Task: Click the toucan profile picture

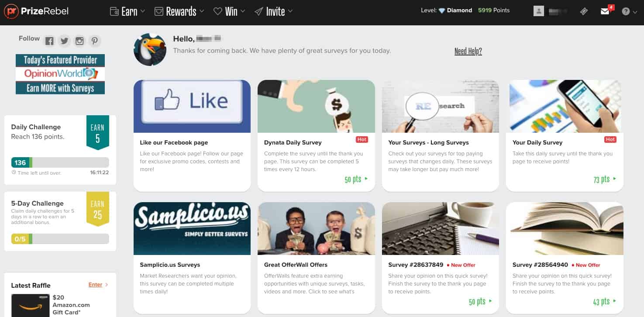Action: (x=150, y=49)
